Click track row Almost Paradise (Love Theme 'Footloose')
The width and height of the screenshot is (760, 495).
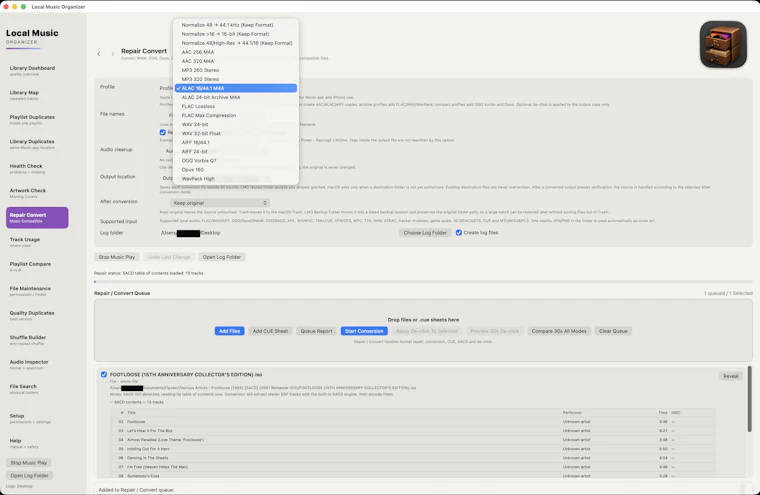(412, 440)
